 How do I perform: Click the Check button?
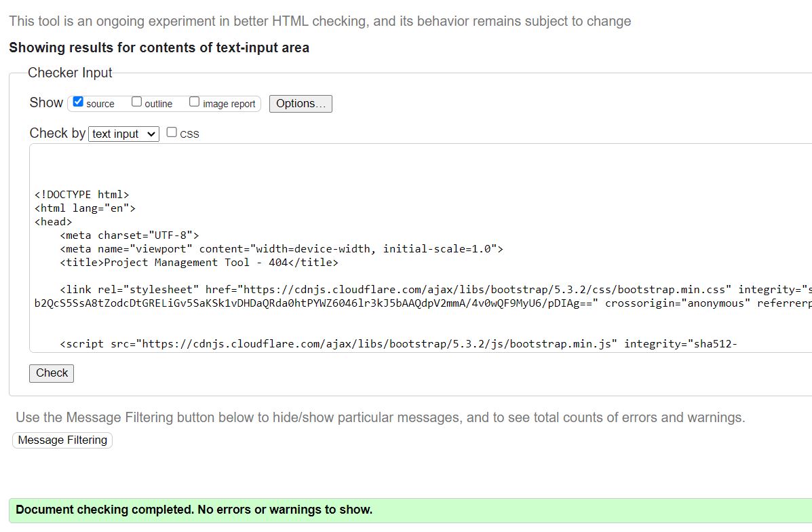(x=51, y=373)
